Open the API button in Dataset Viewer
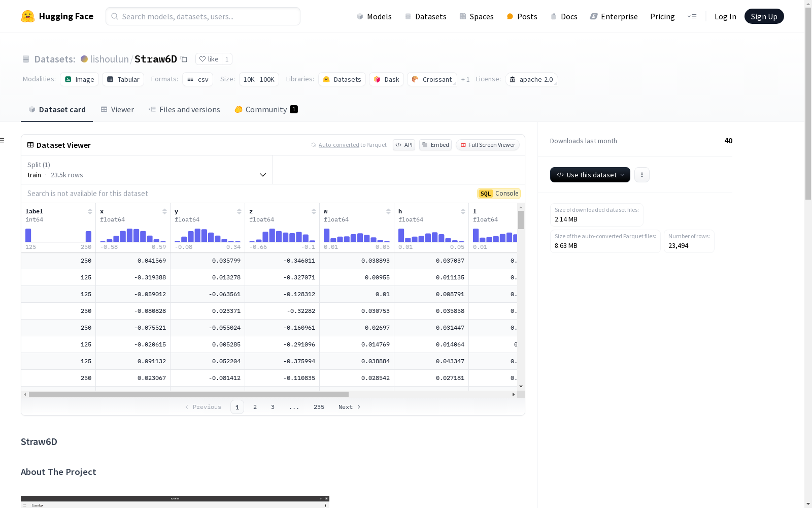This screenshot has height=508, width=812. tap(404, 145)
